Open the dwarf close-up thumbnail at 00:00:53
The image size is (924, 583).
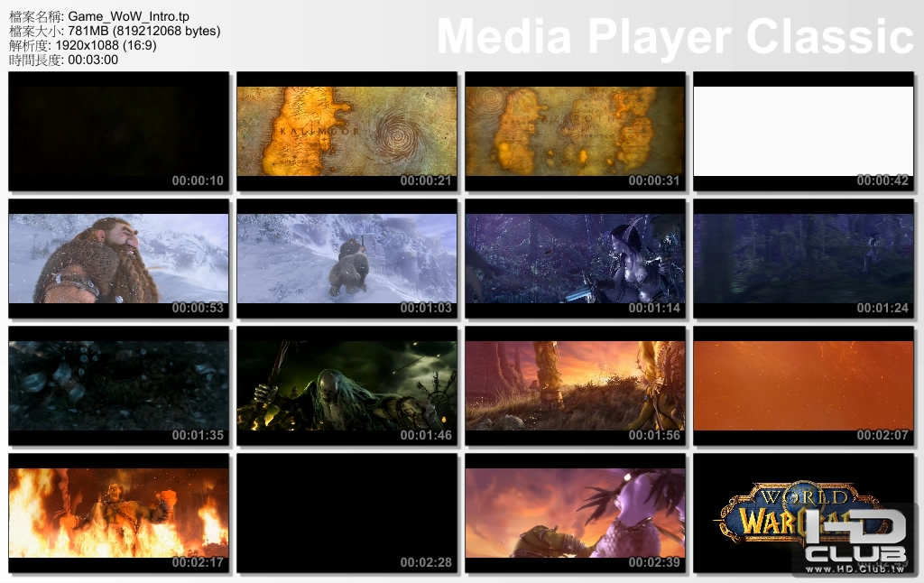tap(118, 258)
